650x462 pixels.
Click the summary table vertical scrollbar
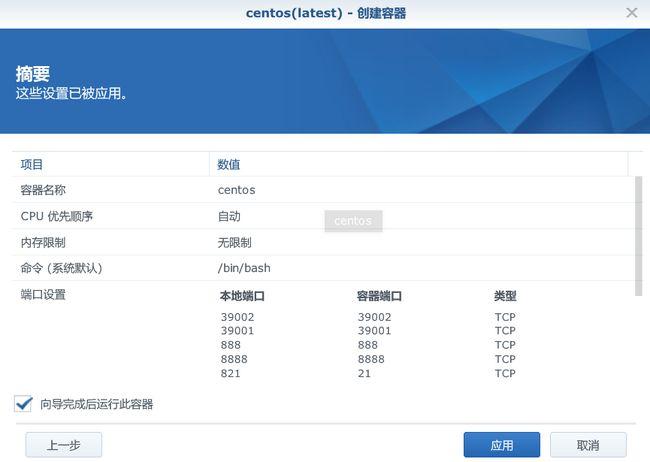pos(638,236)
